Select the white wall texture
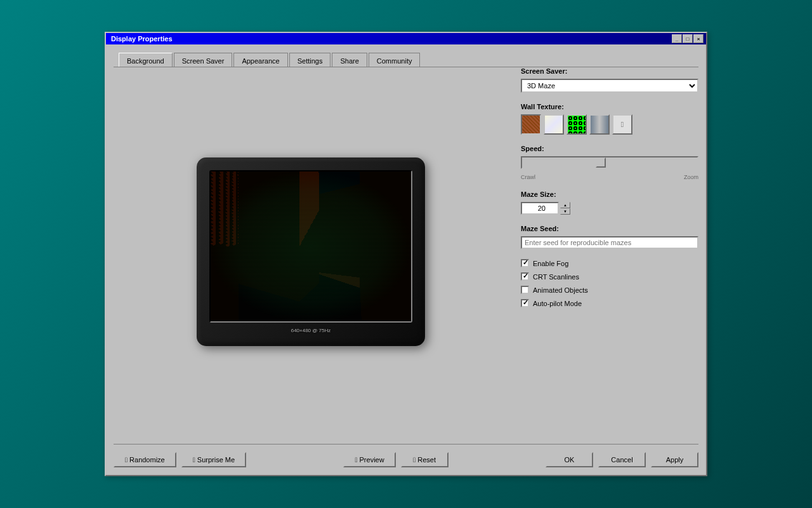 [553, 124]
